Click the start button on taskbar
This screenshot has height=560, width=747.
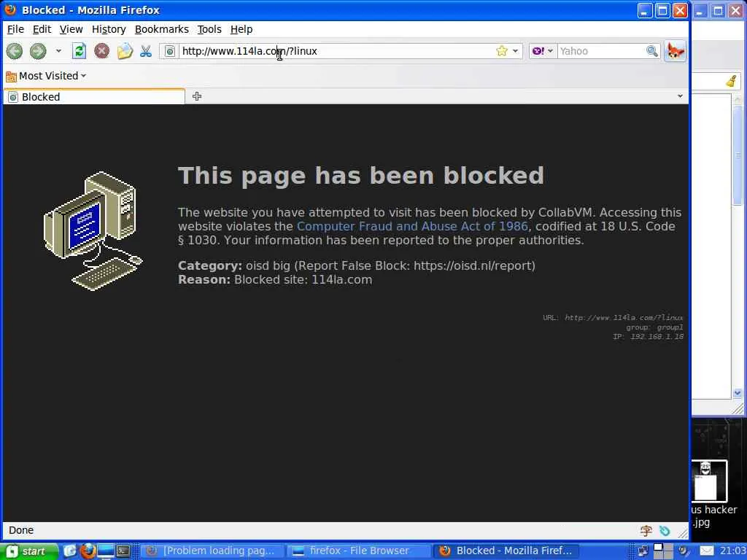pos(29,551)
